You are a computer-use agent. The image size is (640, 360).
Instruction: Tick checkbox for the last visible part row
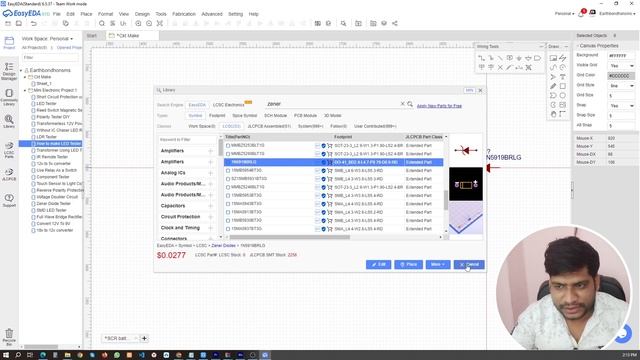228,229
